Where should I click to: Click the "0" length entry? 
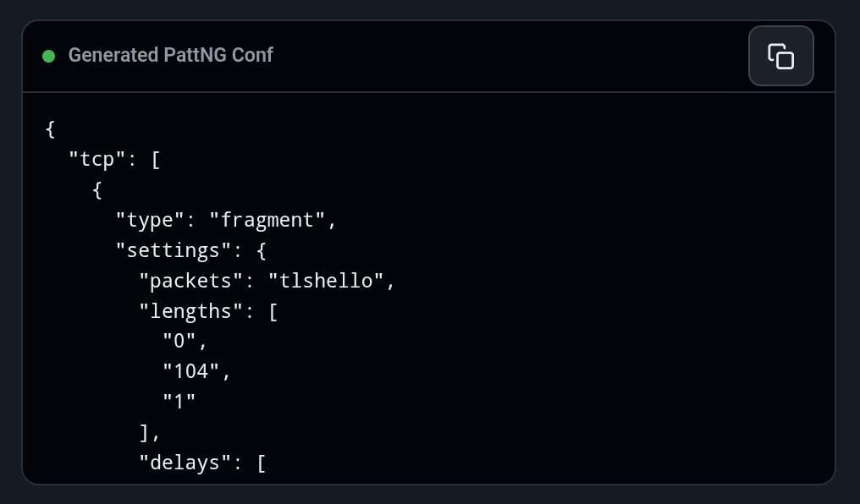pos(179,342)
